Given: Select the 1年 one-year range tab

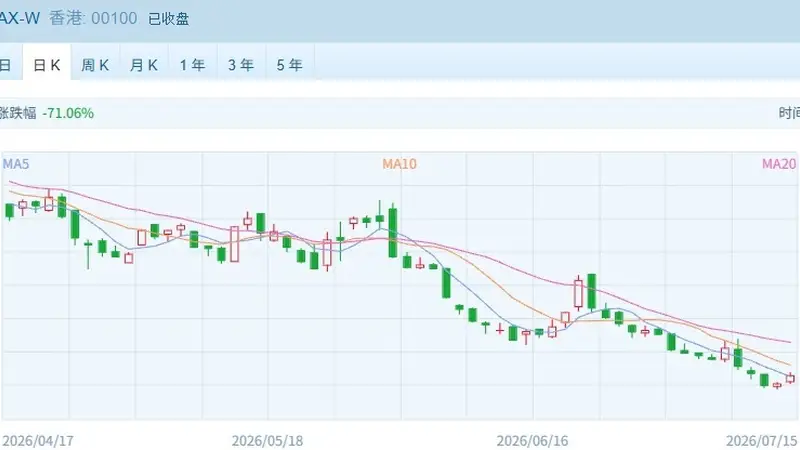Looking at the screenshot, I should coord(192,65).
